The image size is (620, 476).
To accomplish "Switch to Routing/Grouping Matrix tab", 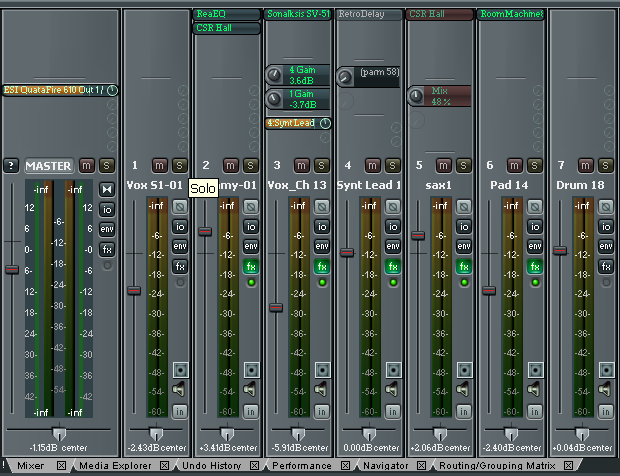I will 499,466.
